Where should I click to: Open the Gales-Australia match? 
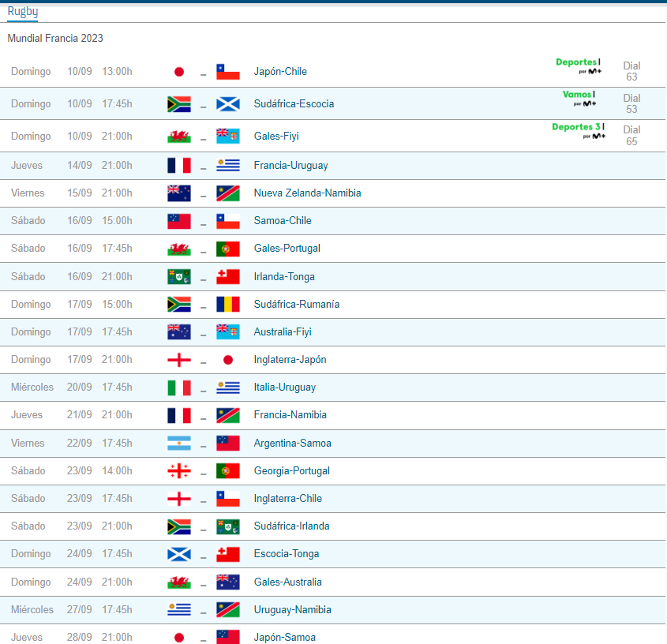[x=287, y=582]
